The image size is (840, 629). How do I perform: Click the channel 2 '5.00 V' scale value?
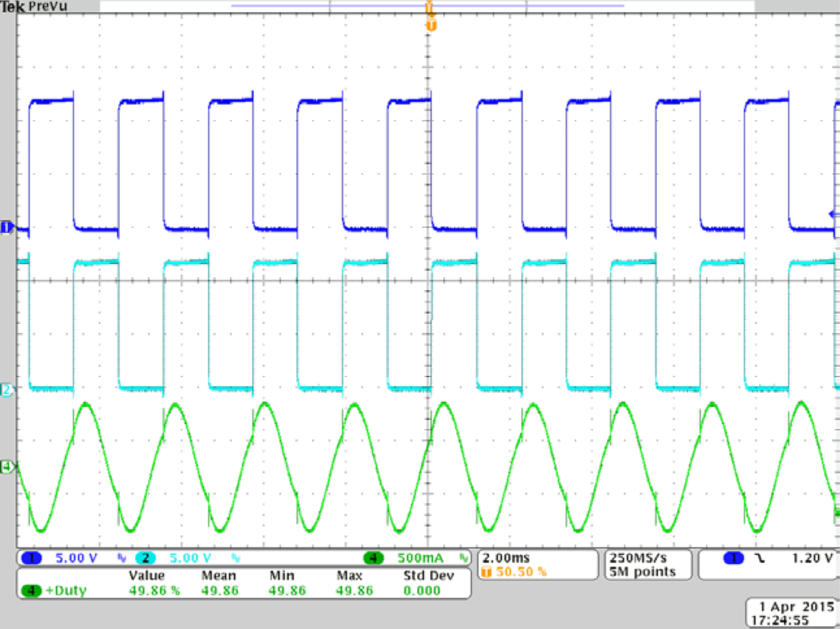pos(190,558)
